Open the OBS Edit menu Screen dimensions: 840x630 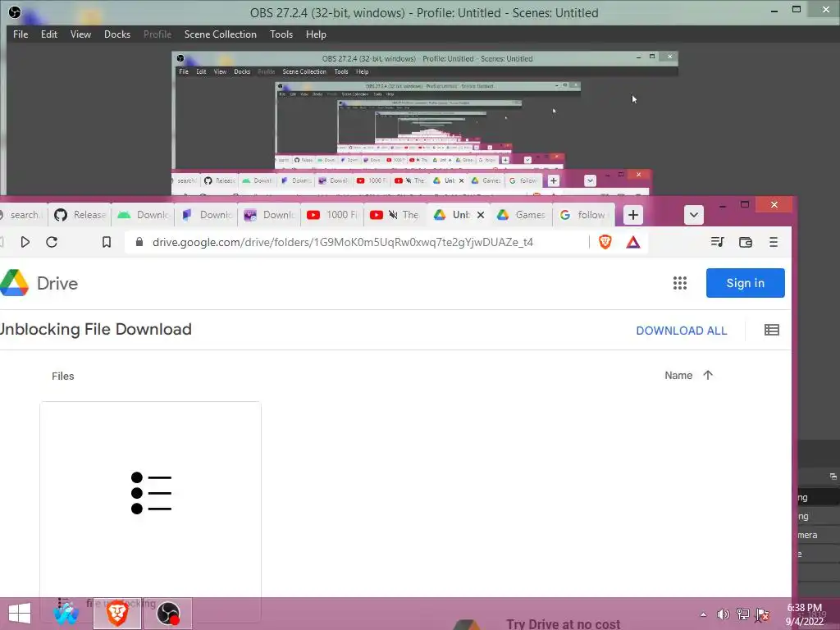point(48,34)
